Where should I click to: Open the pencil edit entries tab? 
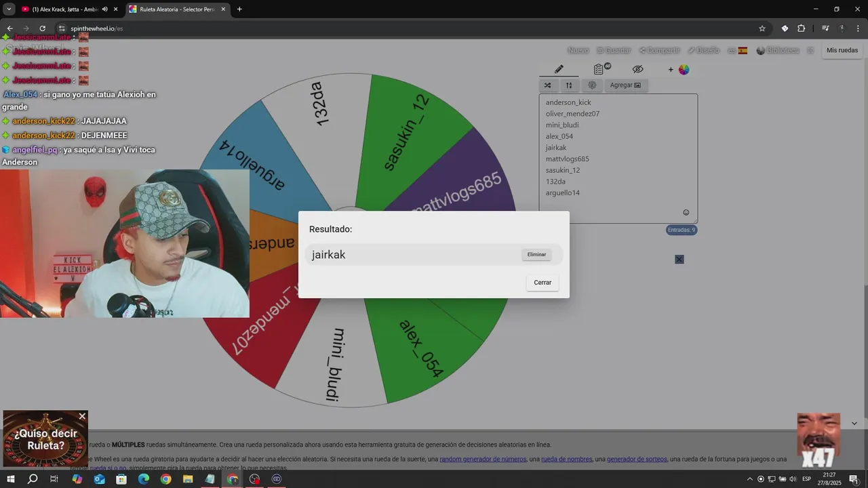tap(559, 69)
